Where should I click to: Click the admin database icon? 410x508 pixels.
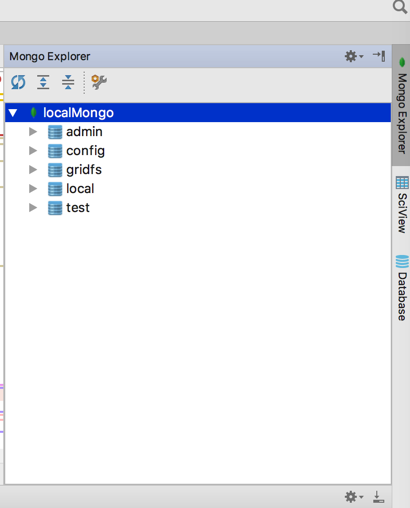(55, 132)
